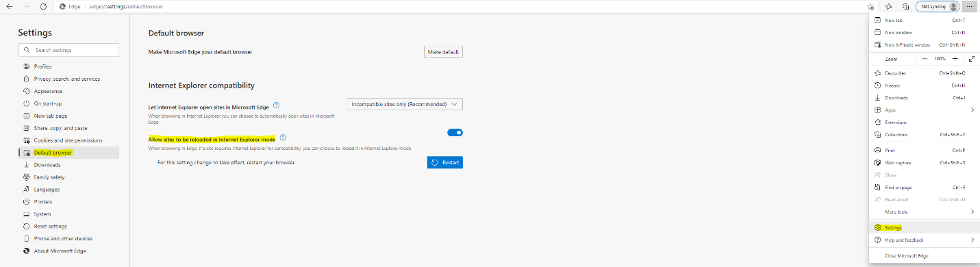The image size is (980, 267).
Task: Click the three-dot Settings and more button
Action: click(x=970, y=6)
